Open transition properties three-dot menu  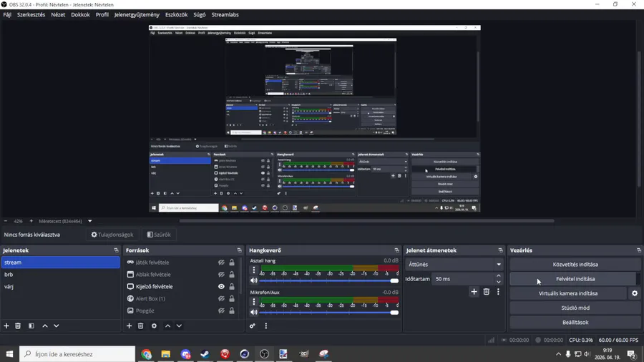(x=498, y=292)
